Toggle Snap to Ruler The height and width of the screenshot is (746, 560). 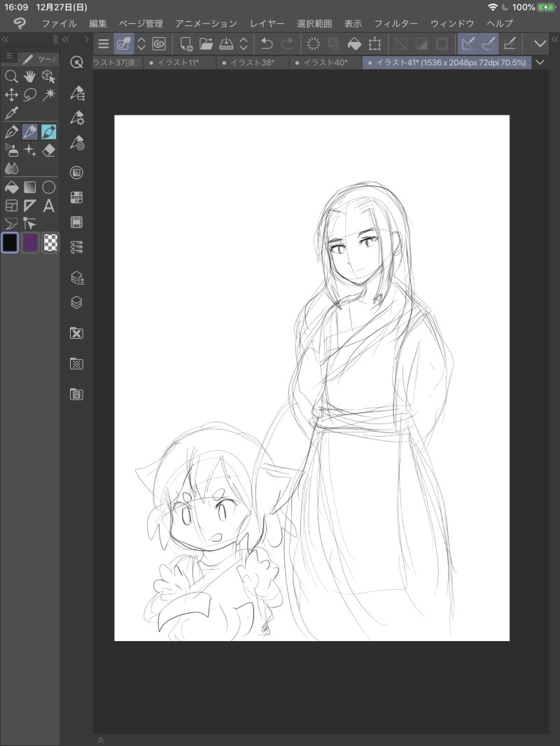(468, 44)
